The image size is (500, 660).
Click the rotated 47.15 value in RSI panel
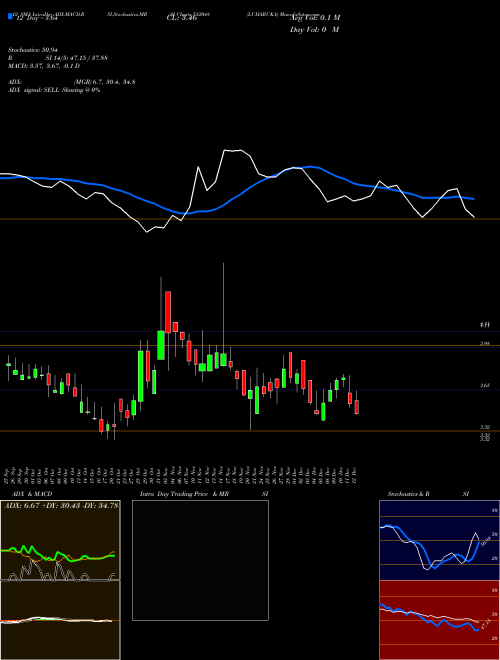click(485, 623)
